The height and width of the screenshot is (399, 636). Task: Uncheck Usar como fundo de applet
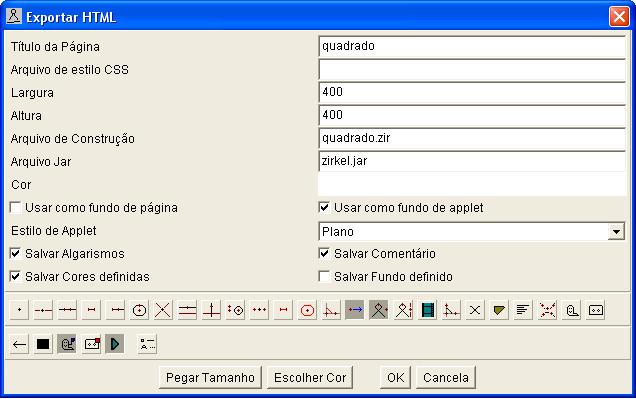tap(324, 208)
